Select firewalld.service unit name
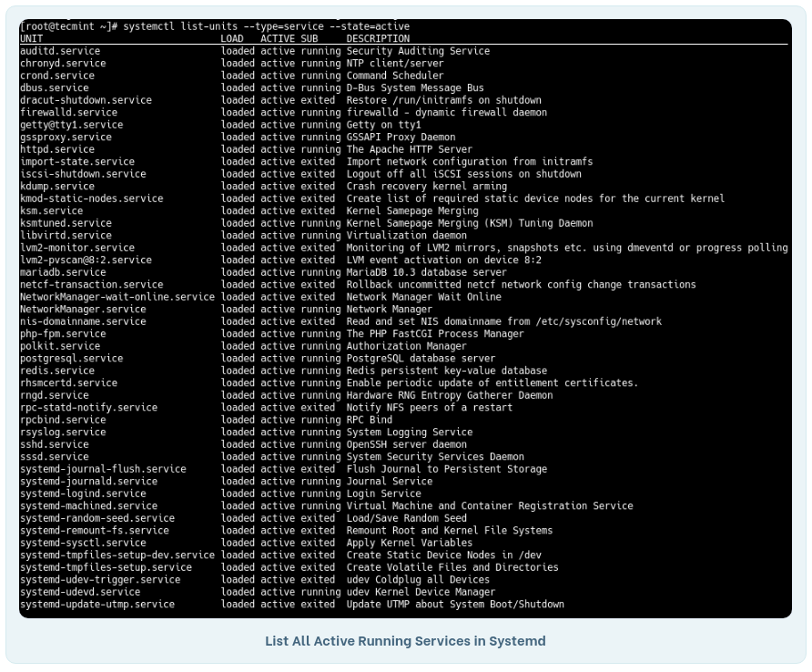This screenshot has width=812, height=672. (68, 112)
